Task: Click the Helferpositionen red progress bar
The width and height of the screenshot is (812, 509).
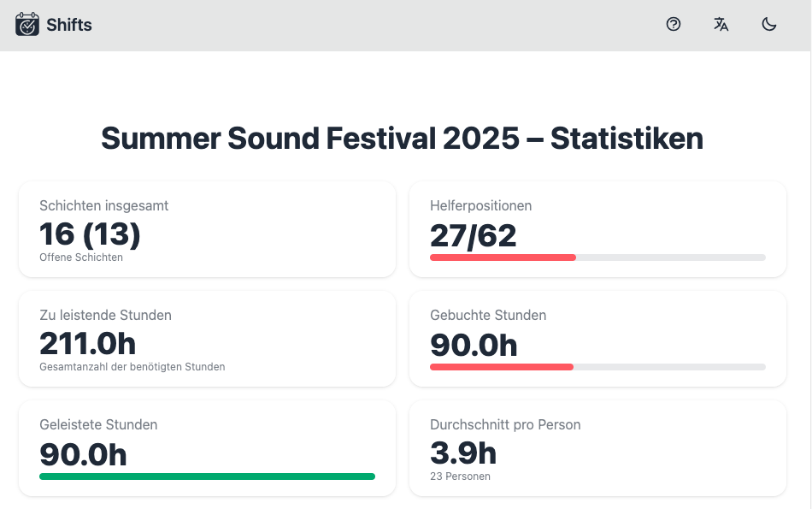Action: pyautogui.click(x=503, y=257)
